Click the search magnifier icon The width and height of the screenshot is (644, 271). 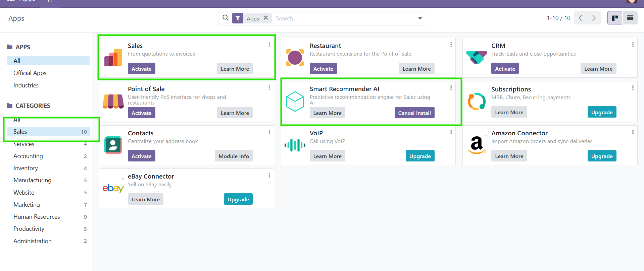[x=226, y=18]
